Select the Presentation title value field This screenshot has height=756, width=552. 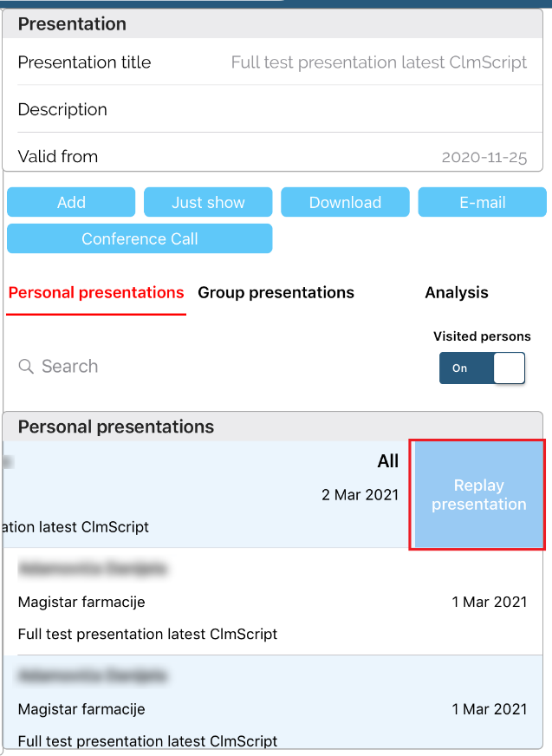click(x=379, y=62)
